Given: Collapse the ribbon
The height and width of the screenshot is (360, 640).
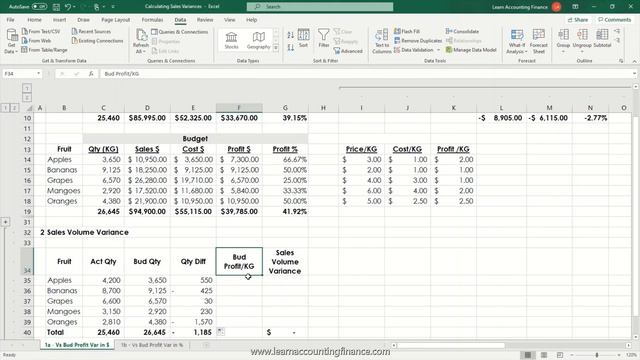Looking at the screenshot, I should [x=634, y=61].
